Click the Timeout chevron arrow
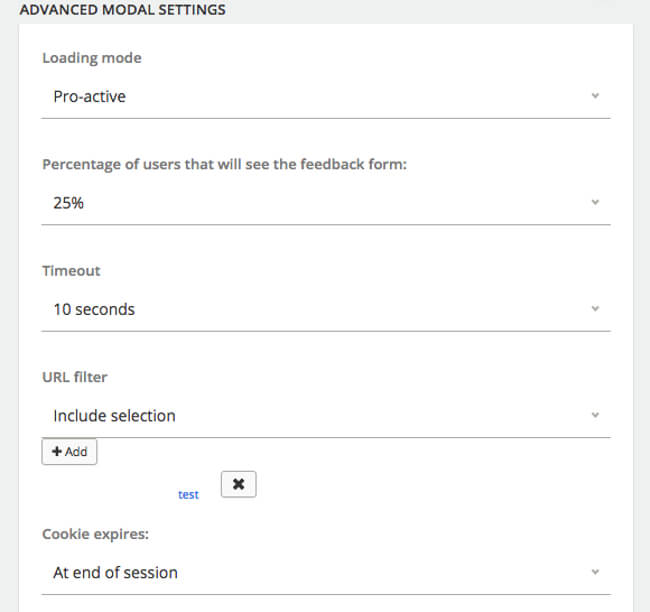The height and width of the screenshot is (612, 650). tap(595, 309)
